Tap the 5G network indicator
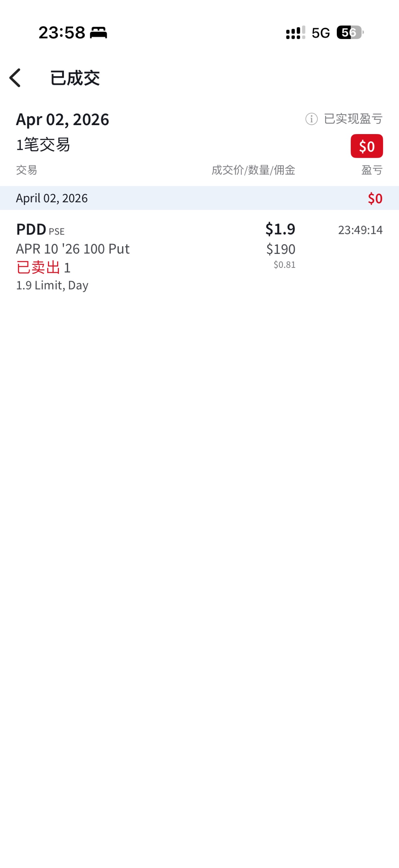 click(x=321, y=33)
